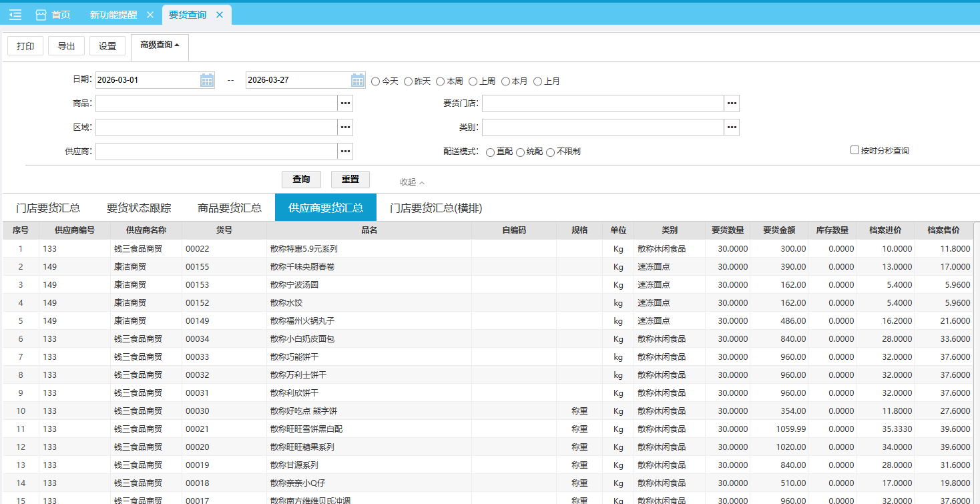The height and width of the screenshot is (504, 980).
Task: Enable the 按时分秒查询 checkbox
Action: click(x=854, y=150)
